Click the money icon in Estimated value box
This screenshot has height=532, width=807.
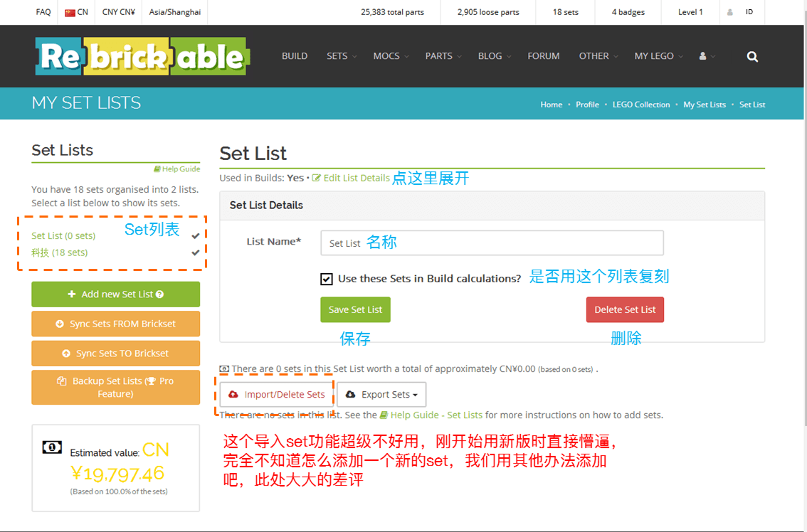point(52,447)
